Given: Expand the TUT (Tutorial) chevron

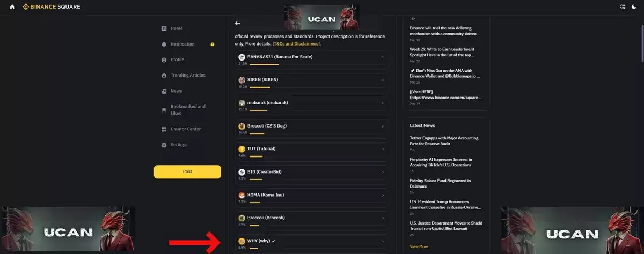Looking at the screenshot, I should (383, 150).
